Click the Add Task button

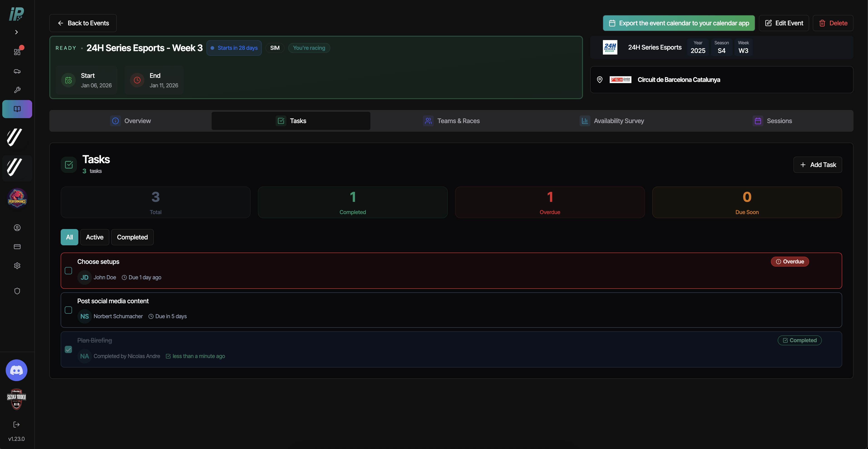818,165
